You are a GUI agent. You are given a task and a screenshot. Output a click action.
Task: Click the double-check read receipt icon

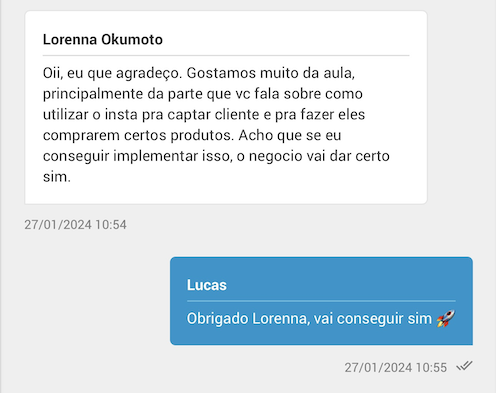(x=465, y=366)
